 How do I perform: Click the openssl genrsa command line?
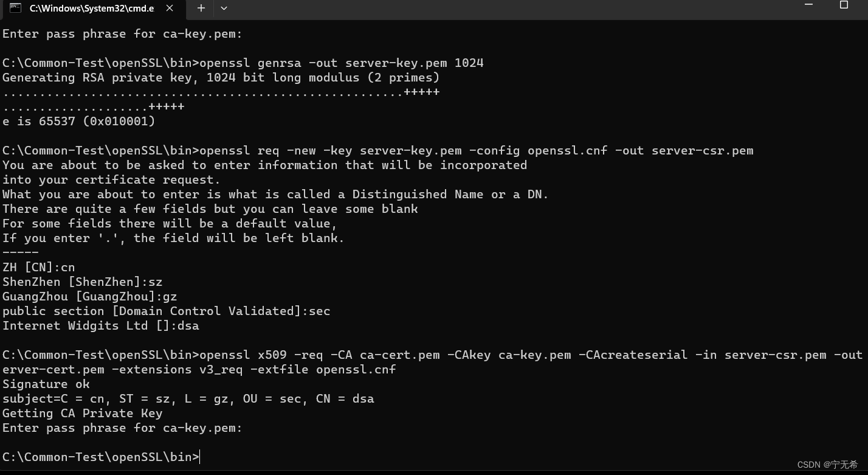click(243, 63)
